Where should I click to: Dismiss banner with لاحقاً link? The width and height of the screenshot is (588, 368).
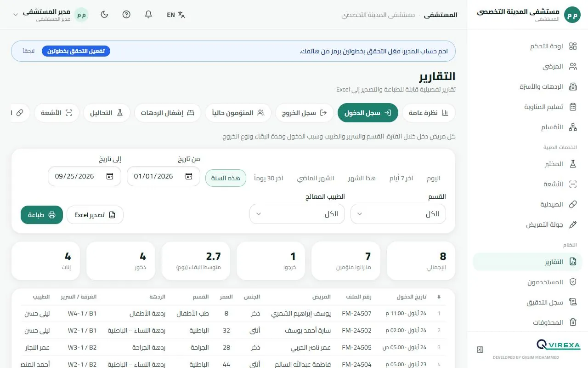29,51
